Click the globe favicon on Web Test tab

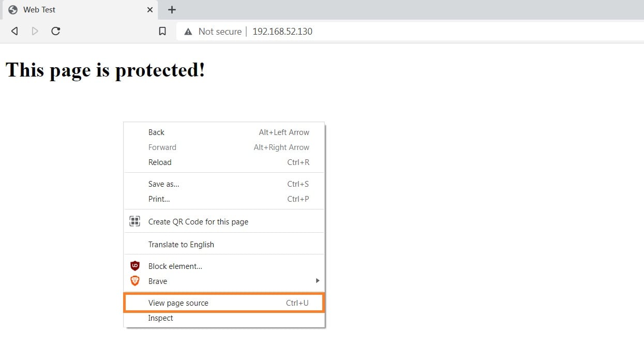(13, 10)
